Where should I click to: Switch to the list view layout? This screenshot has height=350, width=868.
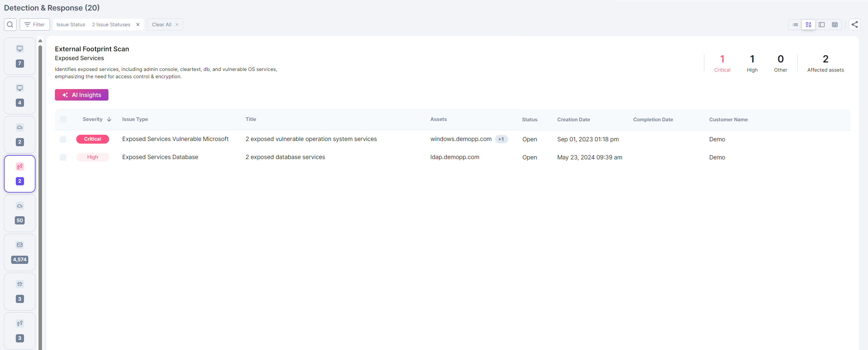coord(795,25)
